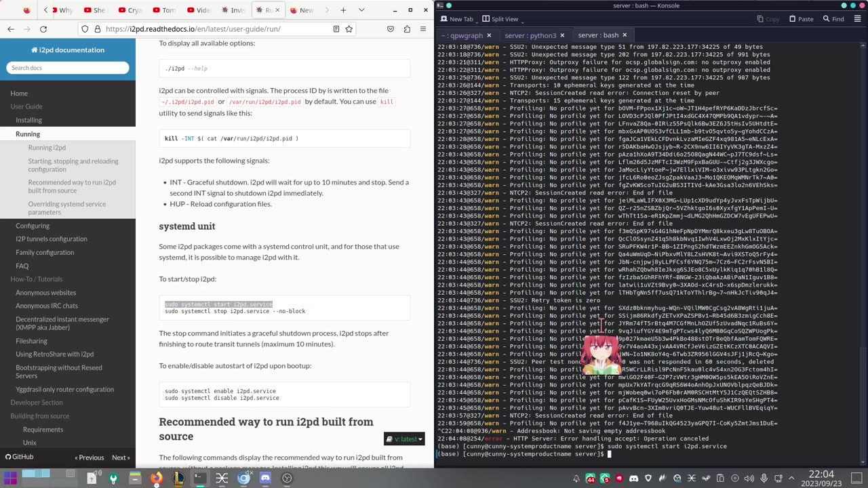Open the 'Configuring' sidebar link

click(x=33, y=226)
